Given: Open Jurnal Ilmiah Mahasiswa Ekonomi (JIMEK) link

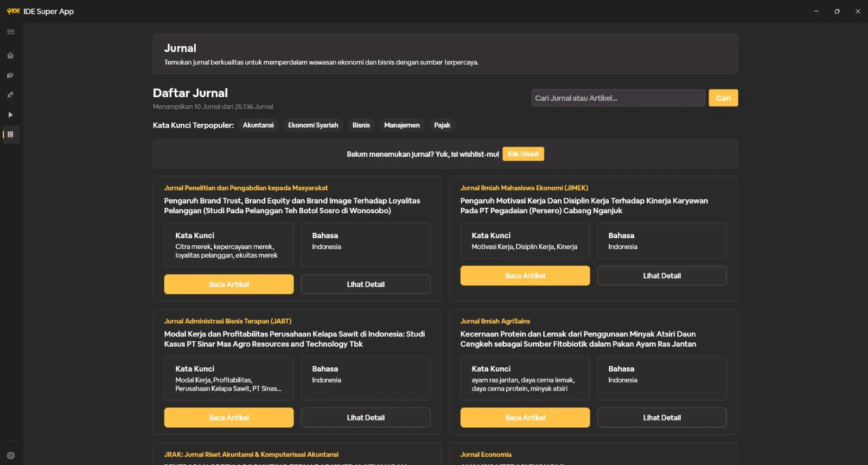Looking at the screenshot, I should (524, 188).
